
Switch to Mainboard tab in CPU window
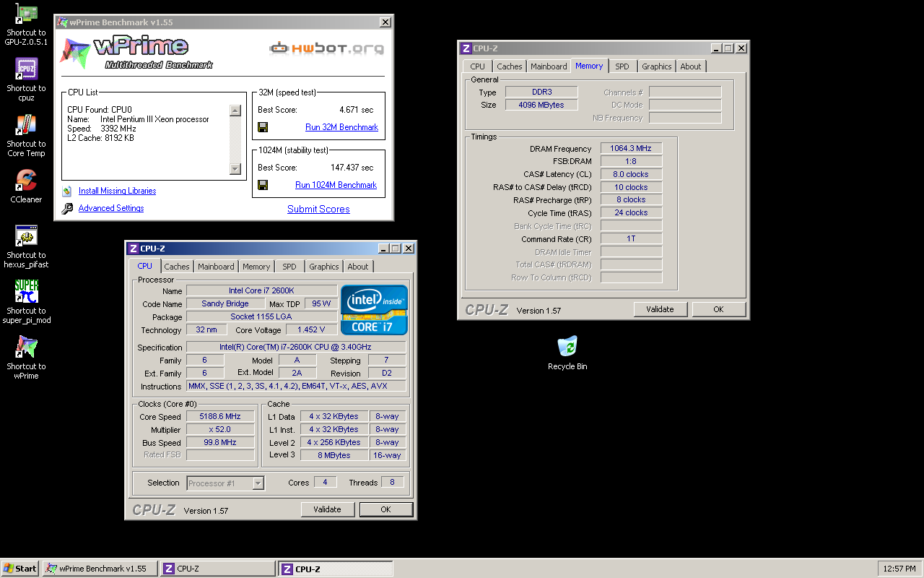click(216, 267)
